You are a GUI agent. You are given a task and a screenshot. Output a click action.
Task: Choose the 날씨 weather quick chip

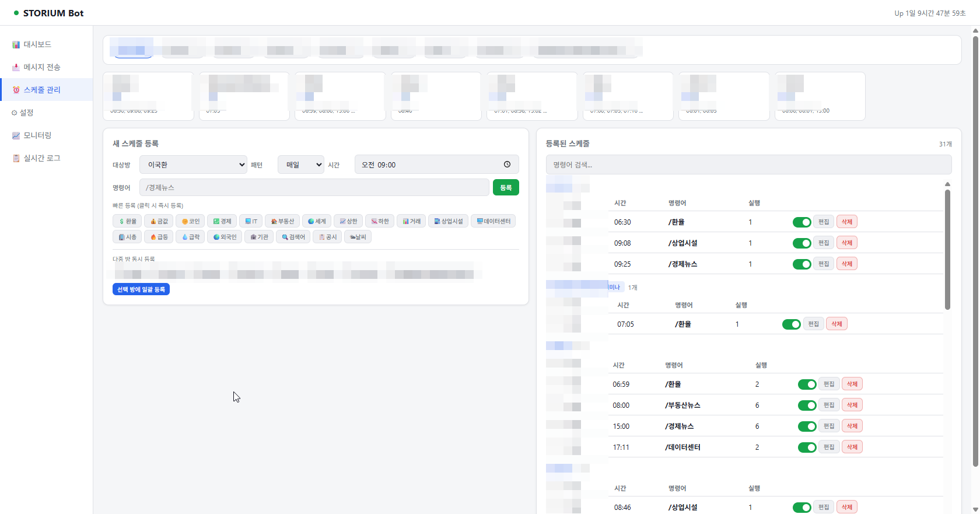[x=358, y=237]
